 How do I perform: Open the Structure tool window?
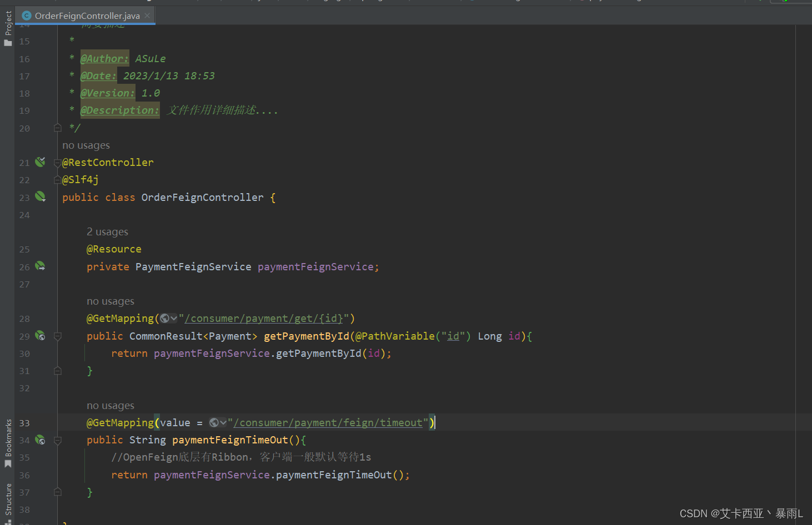click(8, 503)
